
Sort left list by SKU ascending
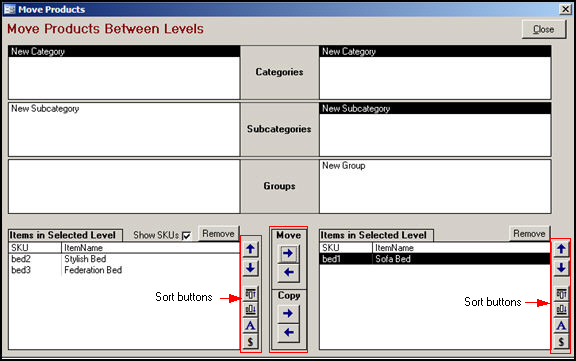[x=251, y=294]
